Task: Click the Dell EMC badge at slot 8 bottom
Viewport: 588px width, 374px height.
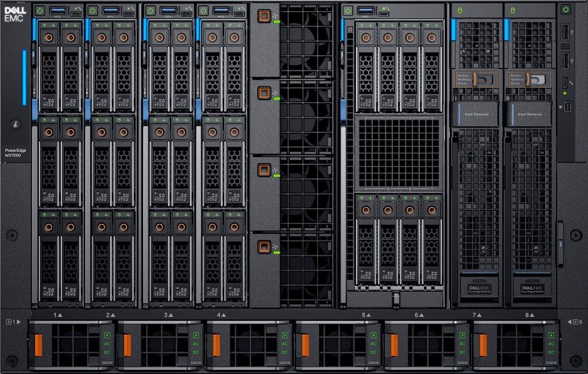Action: [x=532, y=288]
